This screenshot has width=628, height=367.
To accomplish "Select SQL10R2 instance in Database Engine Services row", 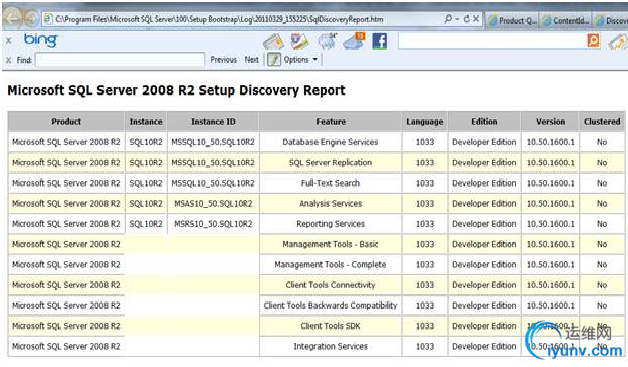I will 146,142.
